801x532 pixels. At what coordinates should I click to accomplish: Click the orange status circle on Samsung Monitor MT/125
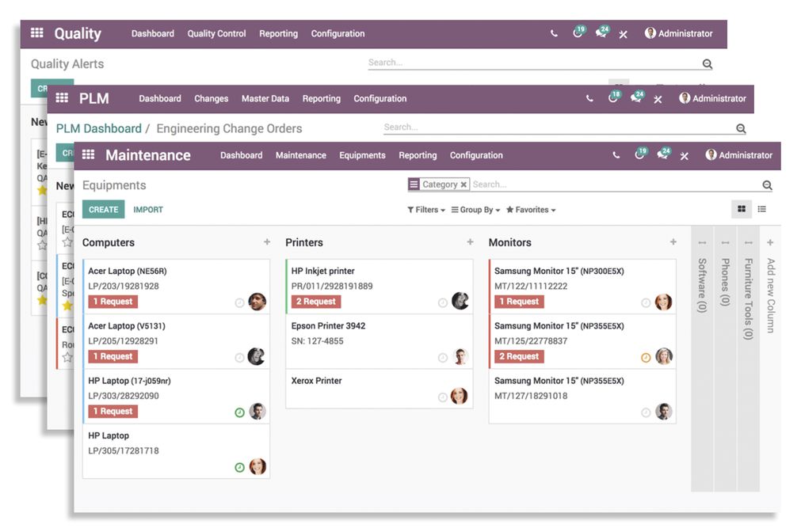click(x=646, y=356)
